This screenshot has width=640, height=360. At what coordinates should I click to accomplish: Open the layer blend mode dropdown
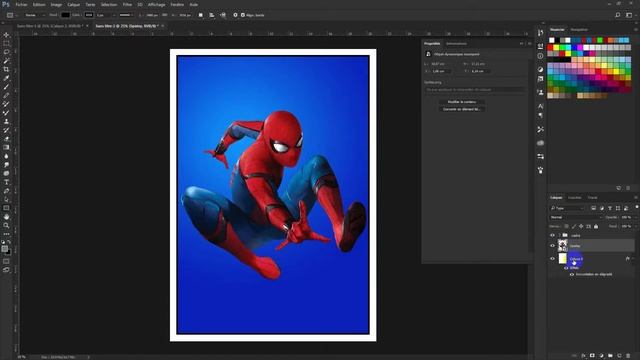click(576, 217)
